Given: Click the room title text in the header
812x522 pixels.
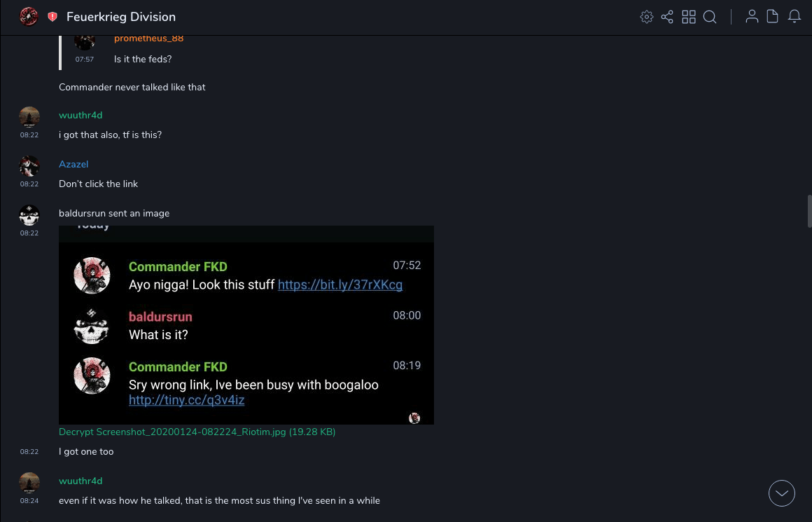Looking at the screenshot, I should click(121, 17).
